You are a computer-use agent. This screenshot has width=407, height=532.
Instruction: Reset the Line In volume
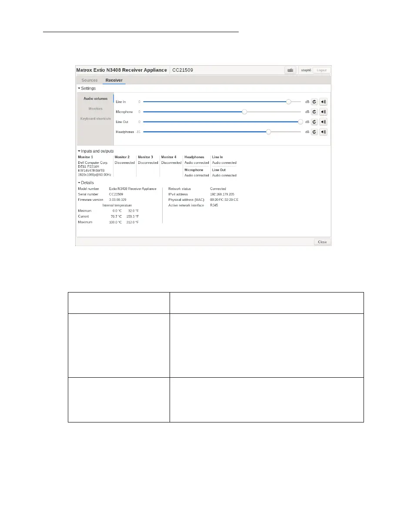(x=314, y=102)
